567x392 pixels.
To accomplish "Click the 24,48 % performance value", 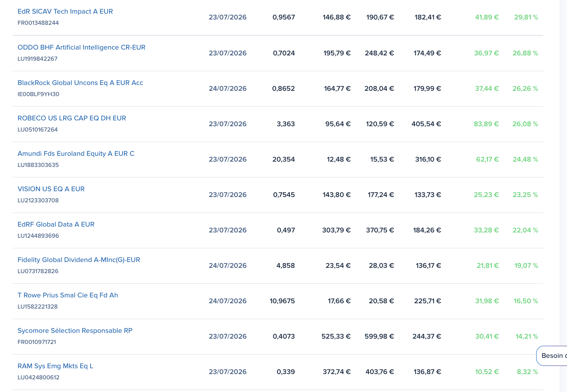I will (x=526, y=159).
